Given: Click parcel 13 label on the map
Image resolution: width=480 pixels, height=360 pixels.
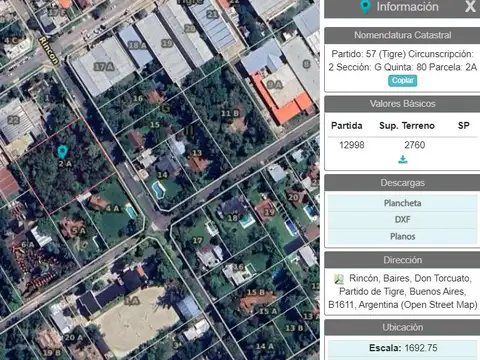Looking at the screenshot, I should (197, 153).
